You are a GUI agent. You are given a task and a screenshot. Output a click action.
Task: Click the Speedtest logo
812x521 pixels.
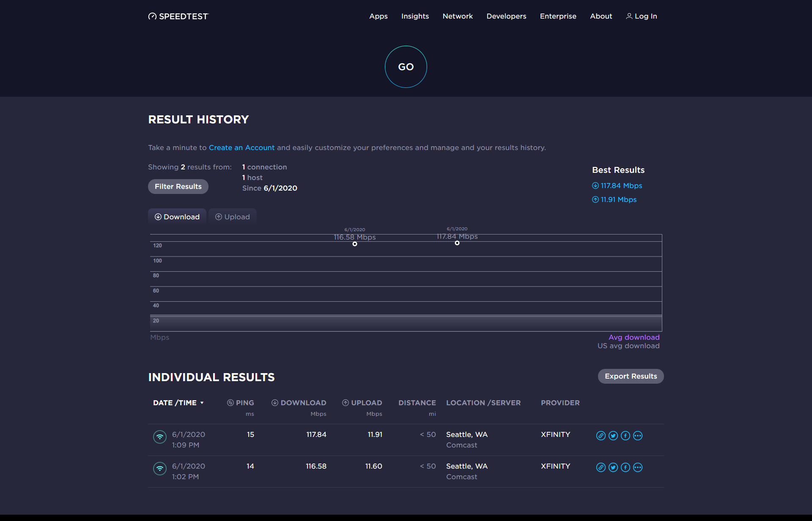click(178, 16)
